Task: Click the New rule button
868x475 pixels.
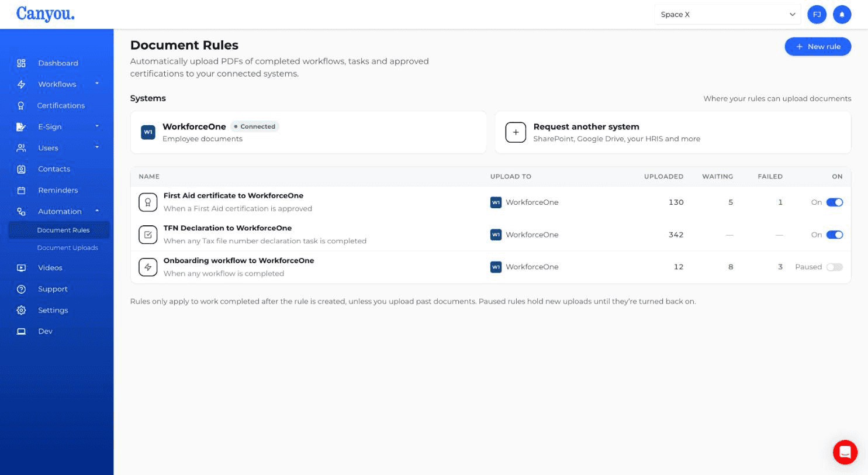Action: click(x=818, y=47)
